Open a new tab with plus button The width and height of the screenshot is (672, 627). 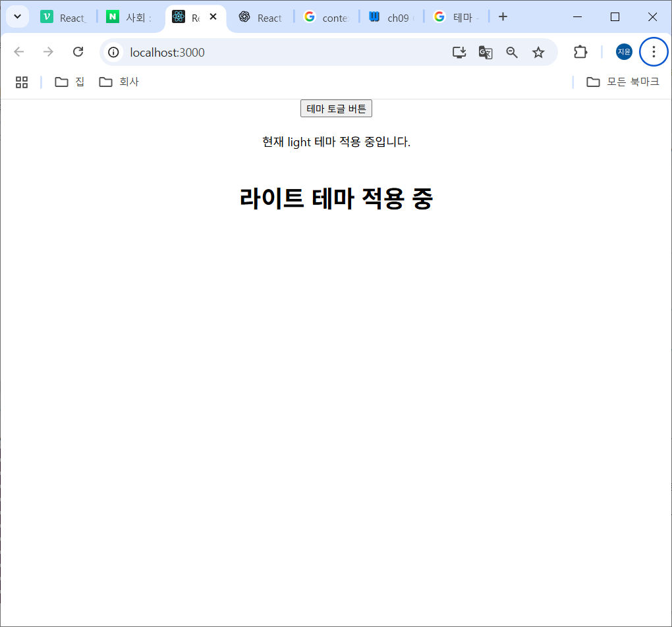[503, 16]
